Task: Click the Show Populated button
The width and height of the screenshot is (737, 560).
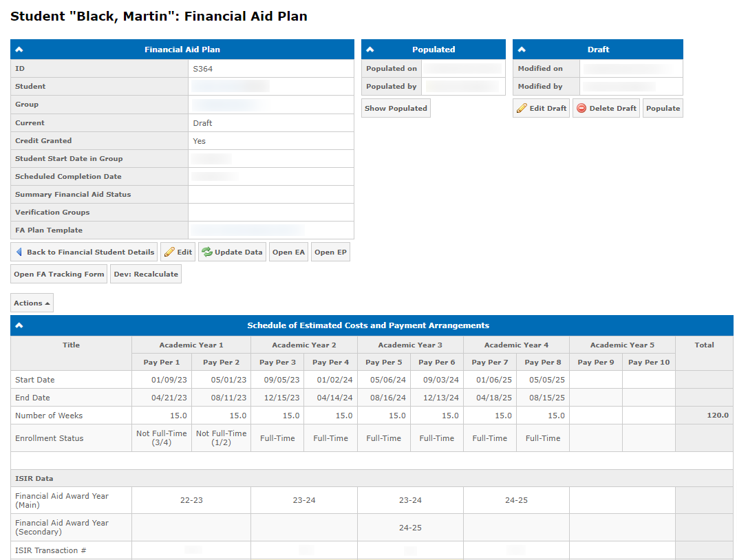Action: click(x=396, y=108)
